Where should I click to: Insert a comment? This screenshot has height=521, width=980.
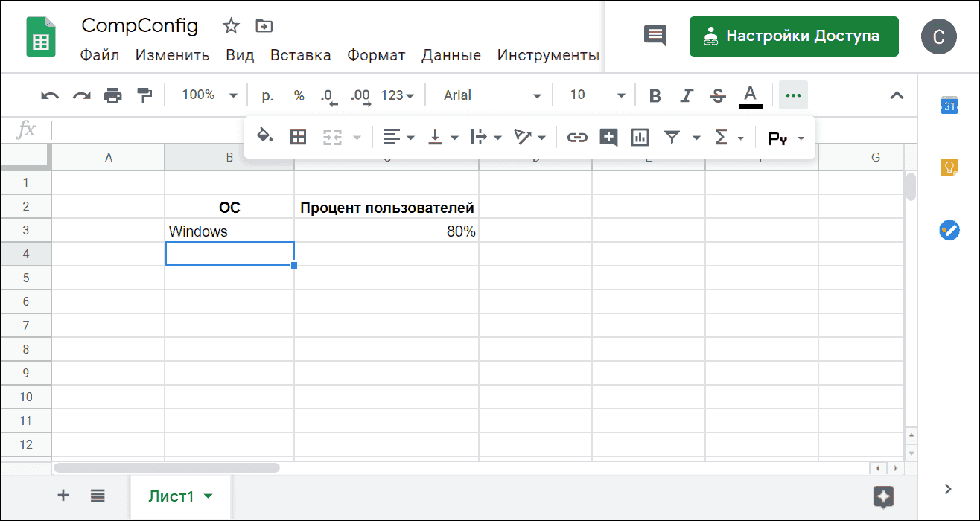click(x=608, y=137)
